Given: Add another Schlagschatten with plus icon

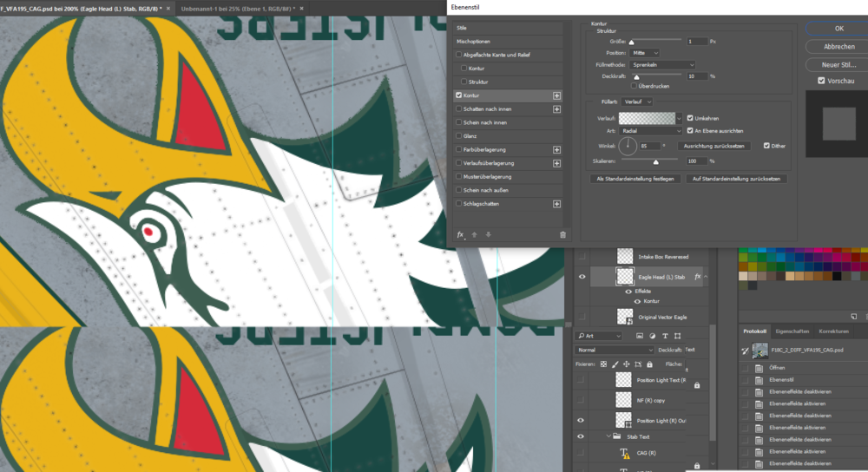Looking at the screenshot, I should 556,204.
